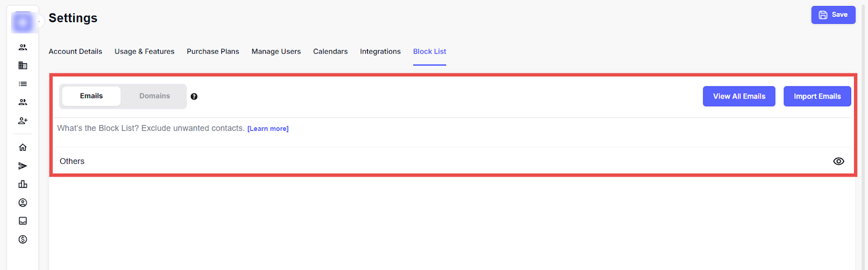The image size is (868, 270).
Task: Open the inbox tray icon
Action: click(23, 221)
